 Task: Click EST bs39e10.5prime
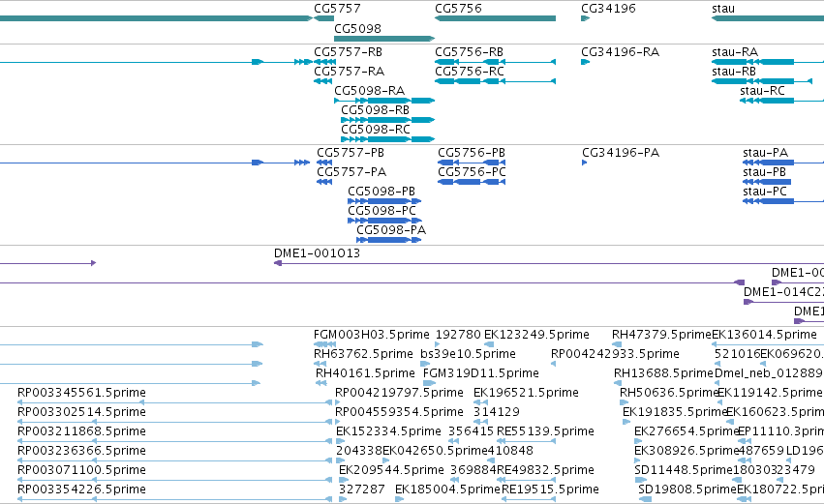click(468, 354)
